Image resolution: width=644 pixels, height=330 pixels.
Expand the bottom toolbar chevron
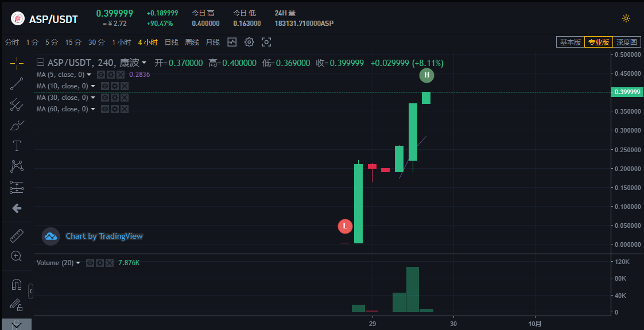17,325
